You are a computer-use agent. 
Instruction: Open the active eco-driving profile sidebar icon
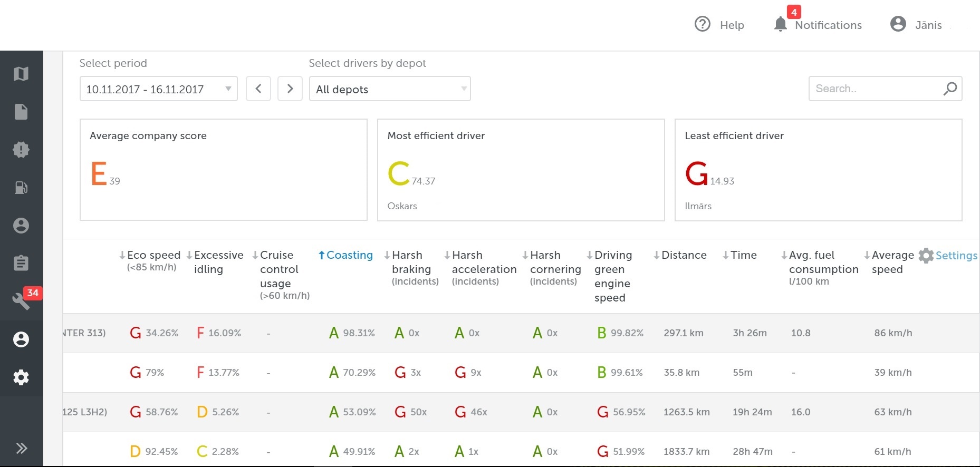point(21,339)
